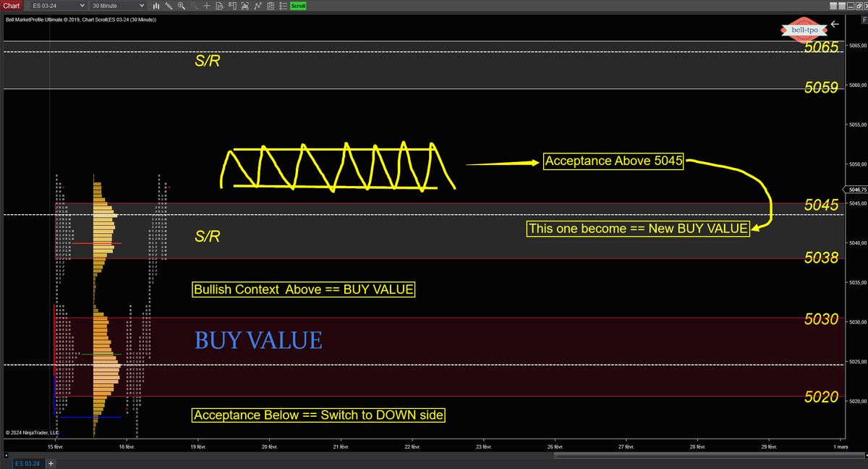This screenshot has width=868, height=469.
Task: Click the '1 mars' date axis label
Action: tap(839, 447)
